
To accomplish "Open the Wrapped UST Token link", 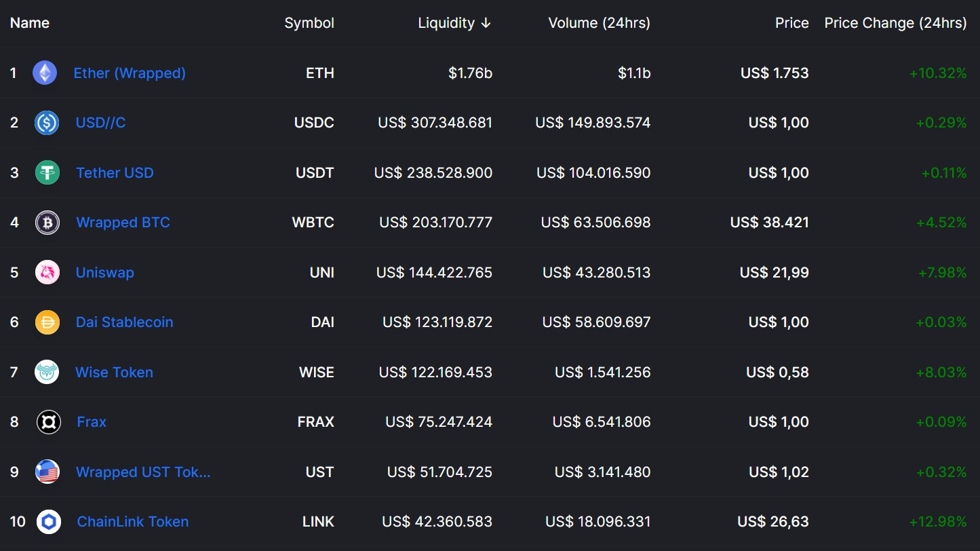I will tap(143, 472).
